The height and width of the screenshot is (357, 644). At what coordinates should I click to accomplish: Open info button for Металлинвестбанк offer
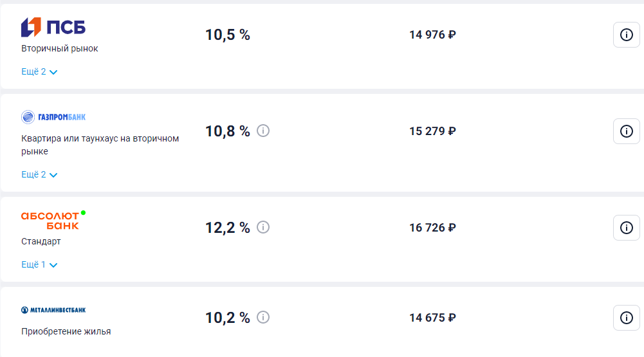(x=627, y=318)
